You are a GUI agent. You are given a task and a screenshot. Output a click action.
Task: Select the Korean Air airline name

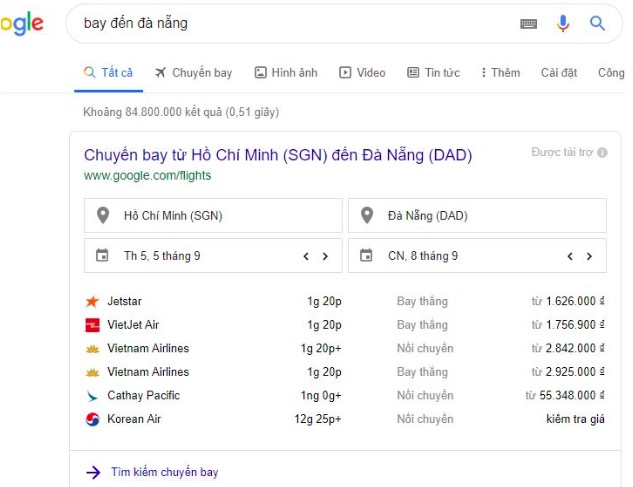[x=134, y=419]
